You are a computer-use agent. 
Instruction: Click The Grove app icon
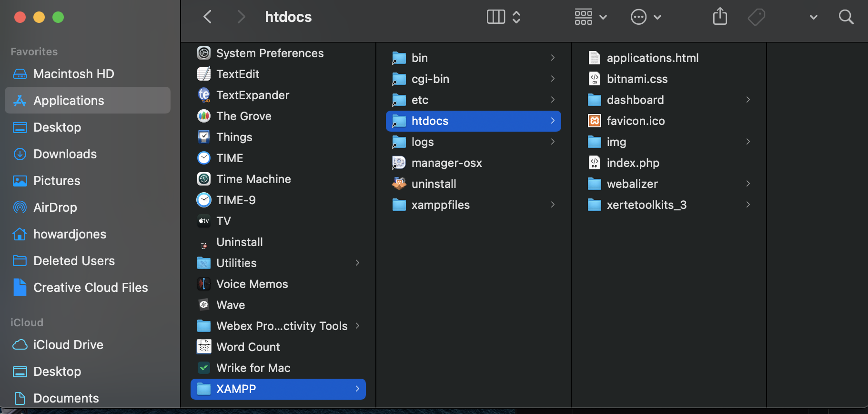tap(204, 116)
